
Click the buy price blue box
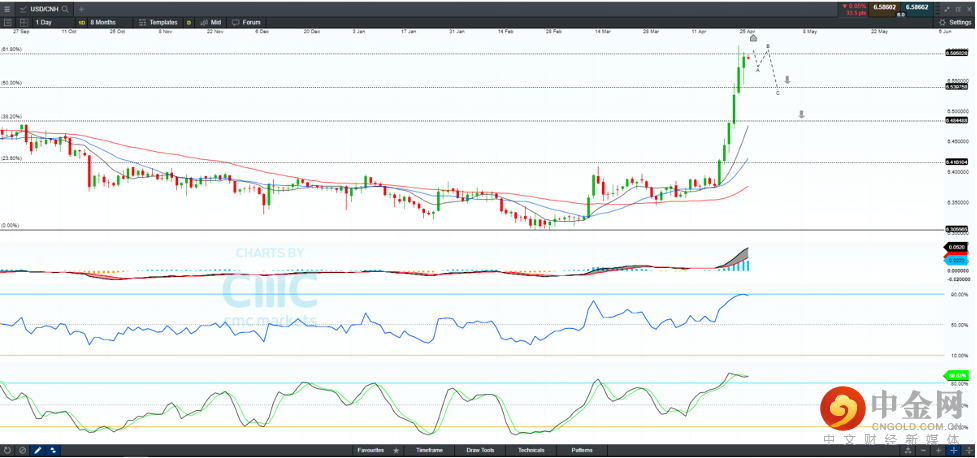(917, 7)
